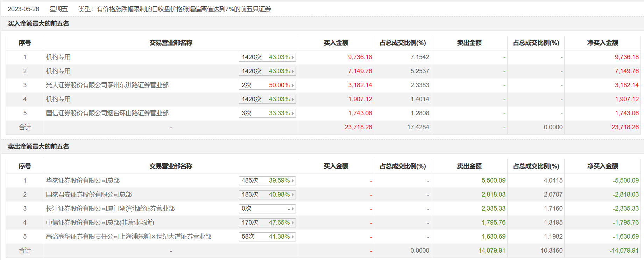The width and height of the screenshot is (644, 260).
Task: Select the 7.1542 percentage cell
Action: coord(420,57)
